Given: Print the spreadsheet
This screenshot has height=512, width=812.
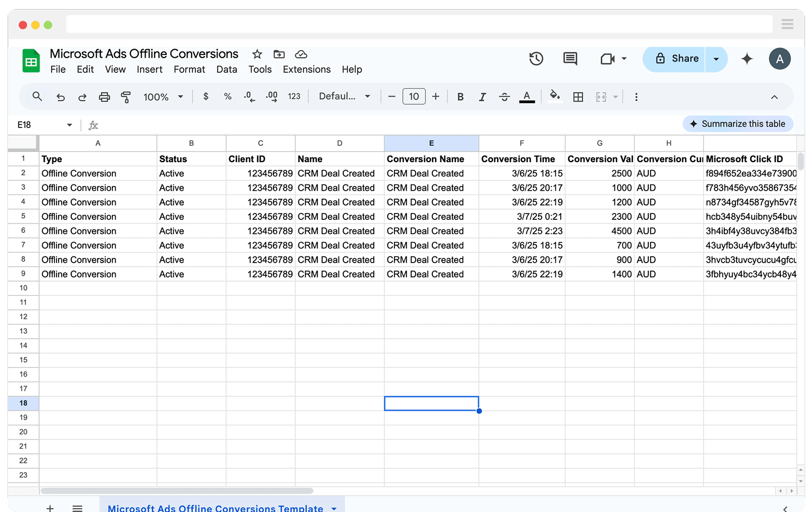Looking at the screenshot, I should tap(105, 97).
